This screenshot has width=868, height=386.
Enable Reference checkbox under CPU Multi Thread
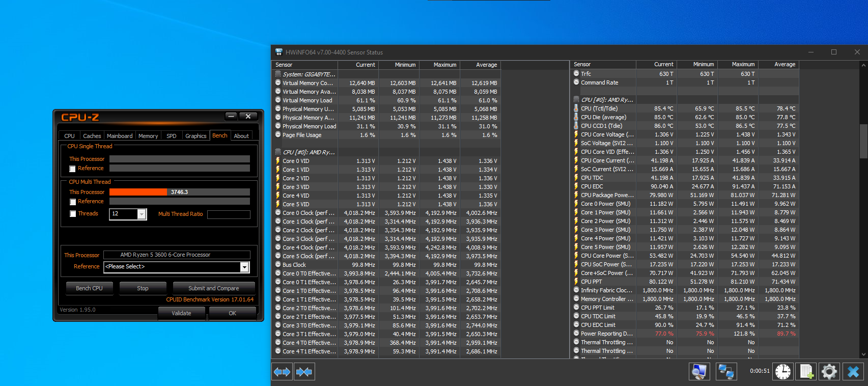(x=72, y=202)
